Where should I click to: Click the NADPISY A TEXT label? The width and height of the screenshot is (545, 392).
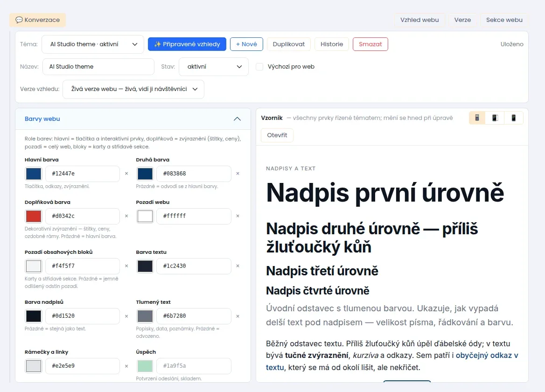pyautogui.click(x=291, y=168)
